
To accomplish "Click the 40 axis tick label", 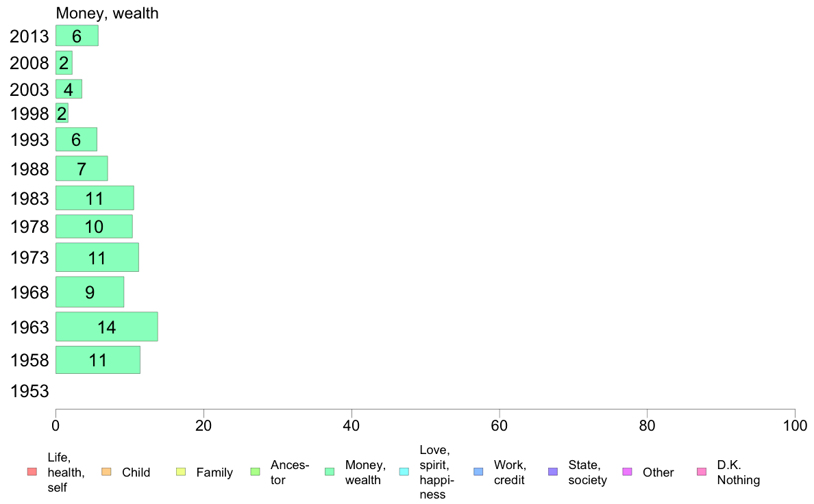I will (351, 426).
